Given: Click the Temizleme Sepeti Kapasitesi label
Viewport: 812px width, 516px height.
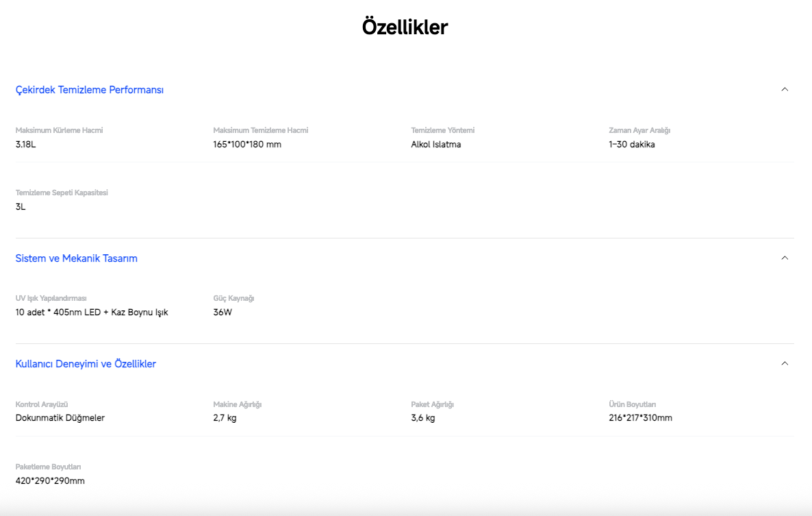Looking at the screenshot, I should click(62, 193).
